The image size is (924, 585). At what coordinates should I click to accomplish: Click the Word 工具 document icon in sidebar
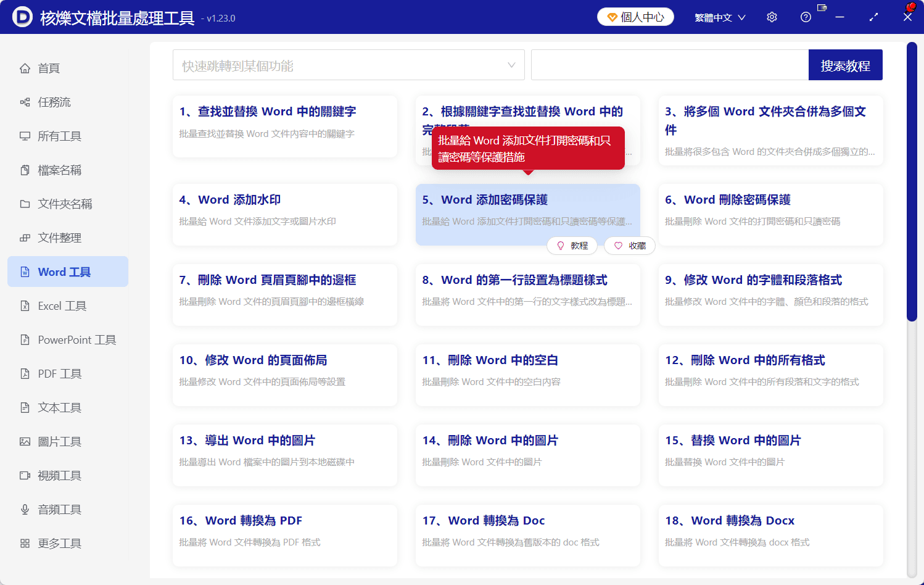(x=25, y=272)
